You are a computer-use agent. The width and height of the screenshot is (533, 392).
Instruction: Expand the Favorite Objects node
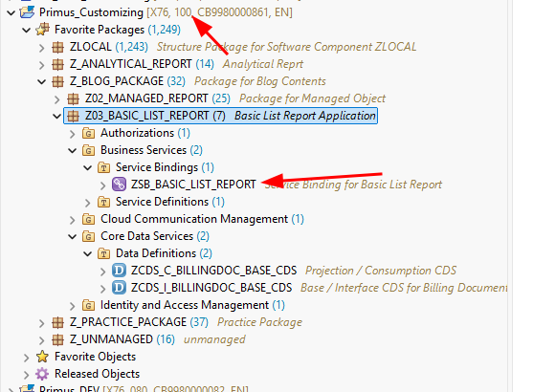point(27,358)
